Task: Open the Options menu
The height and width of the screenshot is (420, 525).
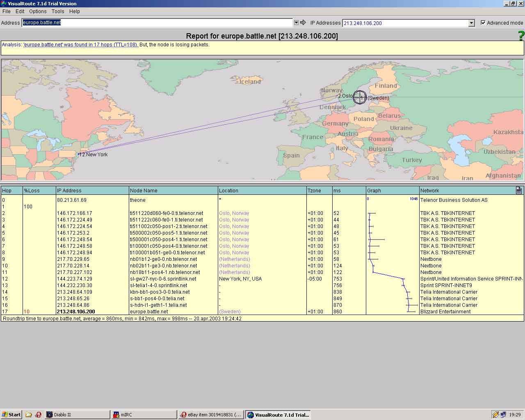Action: click(38, 11)
